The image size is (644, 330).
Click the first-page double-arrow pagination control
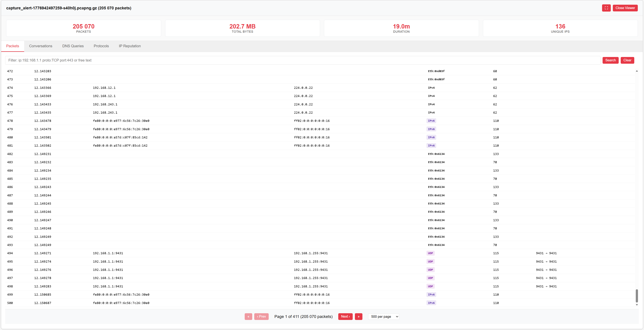[248, 317]
